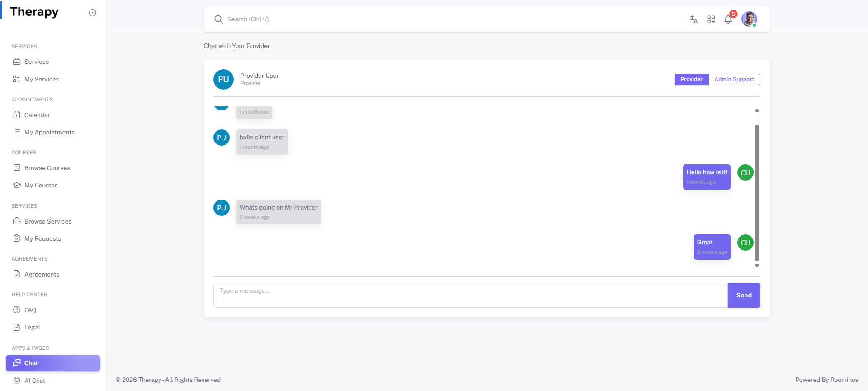Click the language translate icon
This screenshot has width=868, height=391.
[x=694, y=19]
